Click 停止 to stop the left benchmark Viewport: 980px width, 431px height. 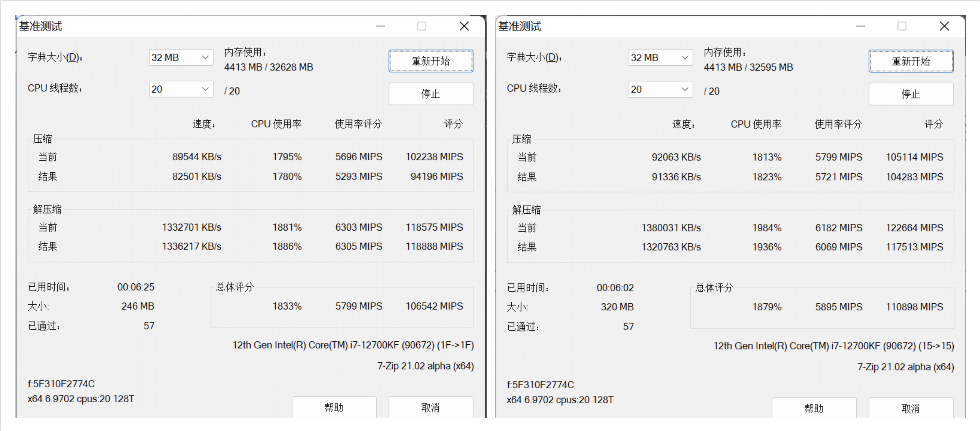point(430,94)
